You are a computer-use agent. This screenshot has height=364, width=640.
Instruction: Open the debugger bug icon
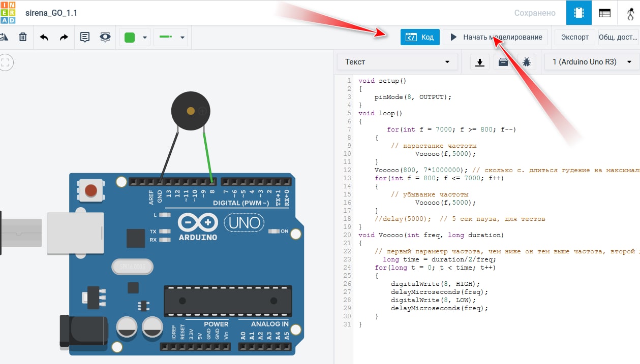coord(527,62)
